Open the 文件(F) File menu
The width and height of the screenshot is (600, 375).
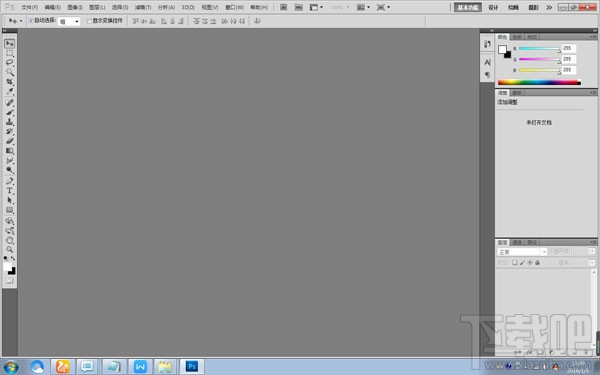[x=29, y=7]
